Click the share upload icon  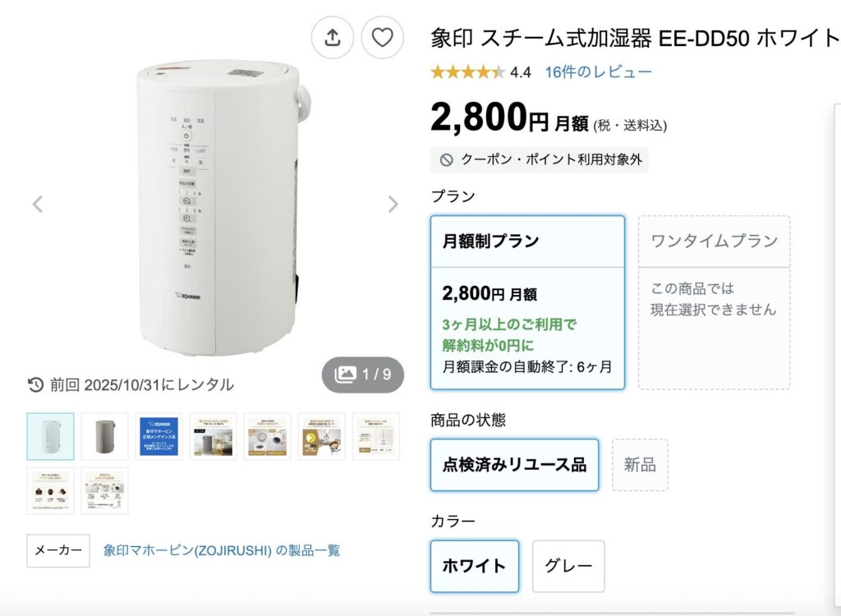(x=333, y=38)
